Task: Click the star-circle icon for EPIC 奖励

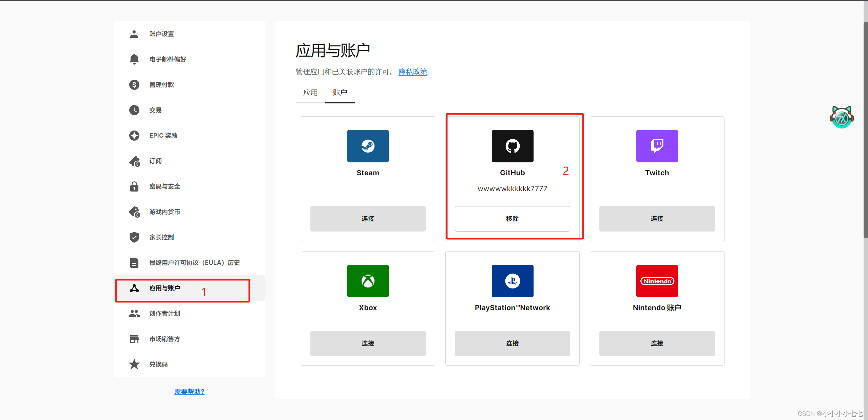Action: 134,136
